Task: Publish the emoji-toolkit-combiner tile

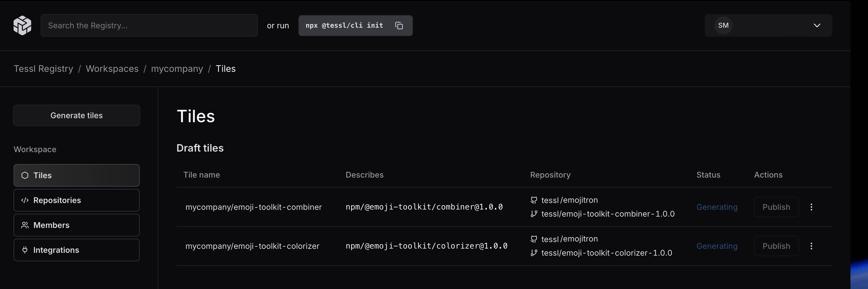Action: click(x=776, y=207)
